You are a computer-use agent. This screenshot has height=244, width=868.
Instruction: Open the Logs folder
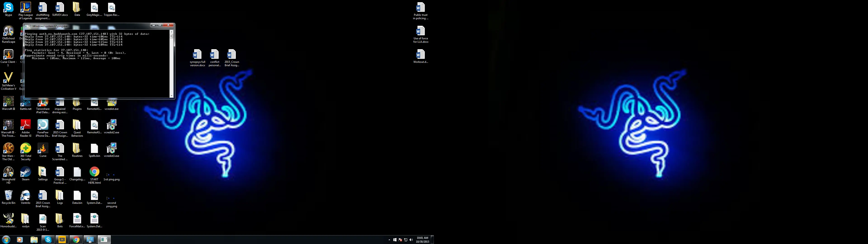coord(60,197)
